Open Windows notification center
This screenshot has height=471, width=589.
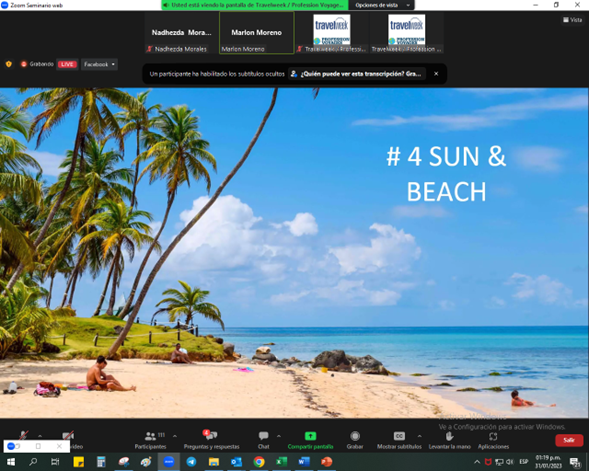pyautogui.click(x=575, y=462)
